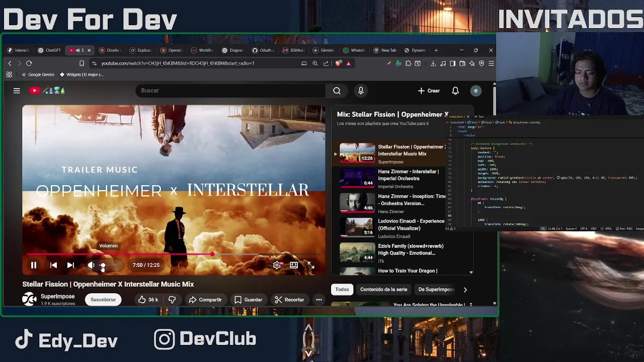Close the active YouTube tab

pyautogui.click(x=89, y=50)
